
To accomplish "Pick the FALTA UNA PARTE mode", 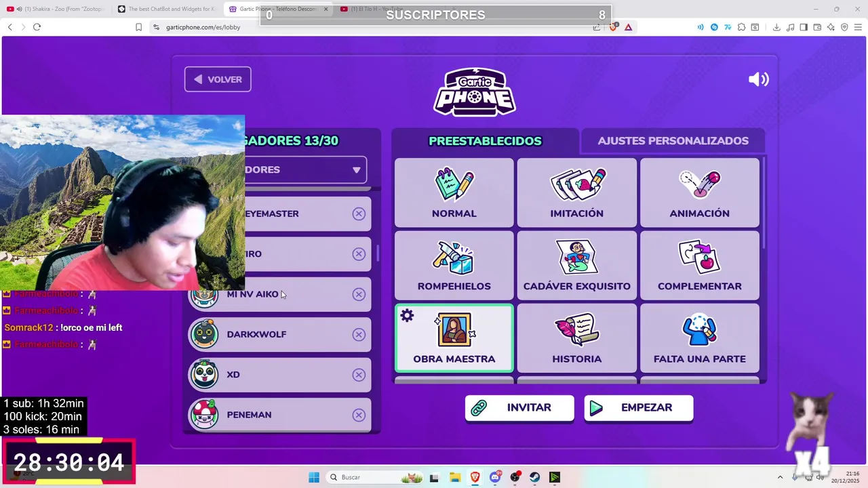I will click(x=700, y=338).
